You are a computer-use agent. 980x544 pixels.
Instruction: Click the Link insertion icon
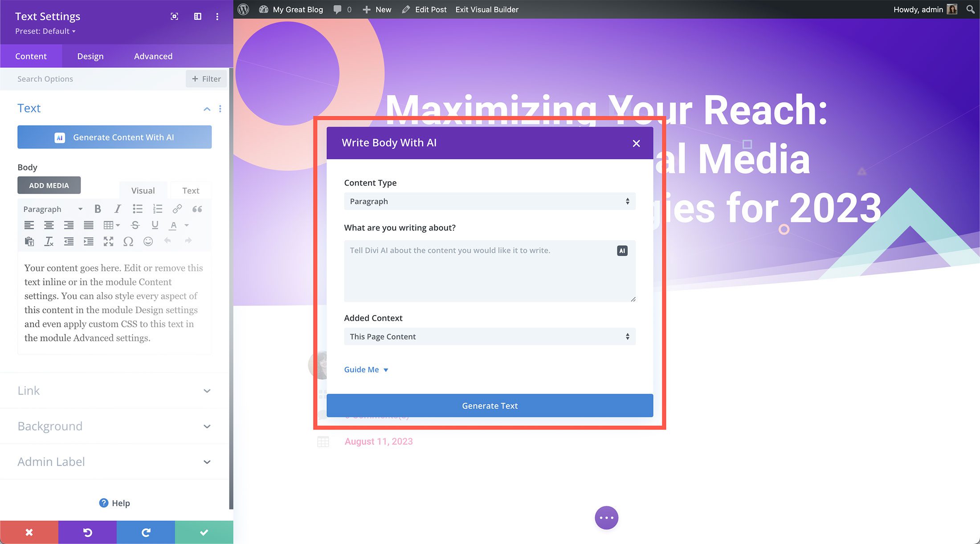pos(178,208)
